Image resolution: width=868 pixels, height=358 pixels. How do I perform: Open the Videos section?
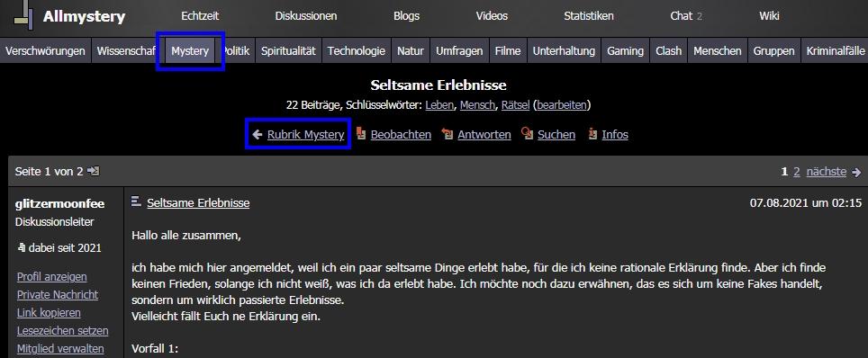[492, 16]
